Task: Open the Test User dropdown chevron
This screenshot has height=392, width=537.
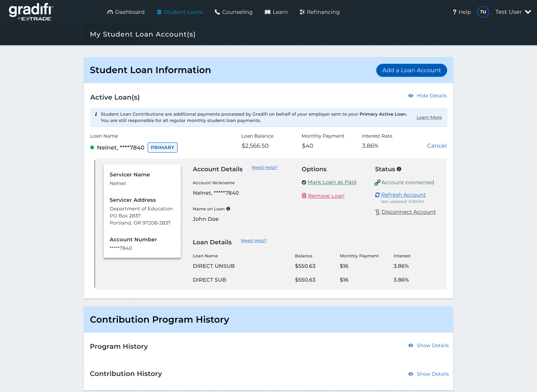Action: (x=528, y=12)
